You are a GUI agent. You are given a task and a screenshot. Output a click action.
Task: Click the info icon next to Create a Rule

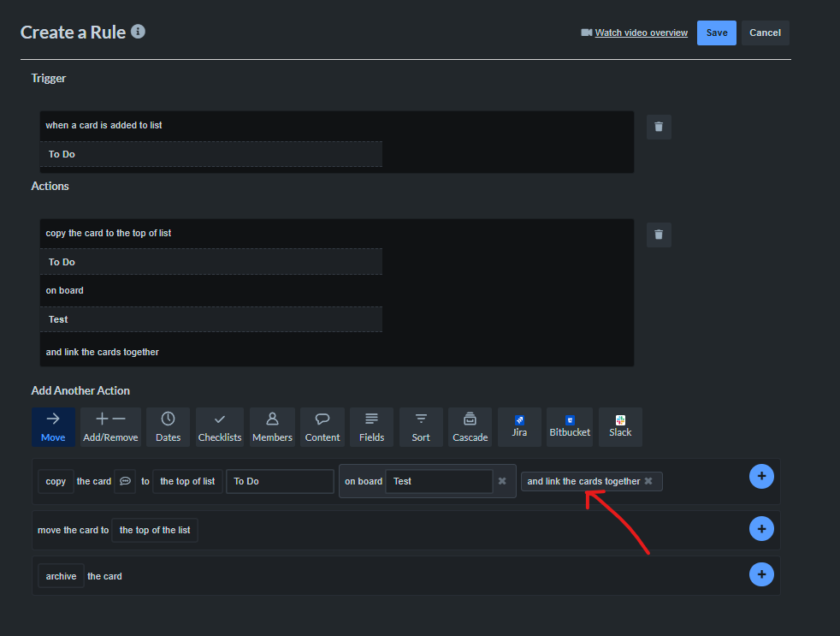click(138, 32)
